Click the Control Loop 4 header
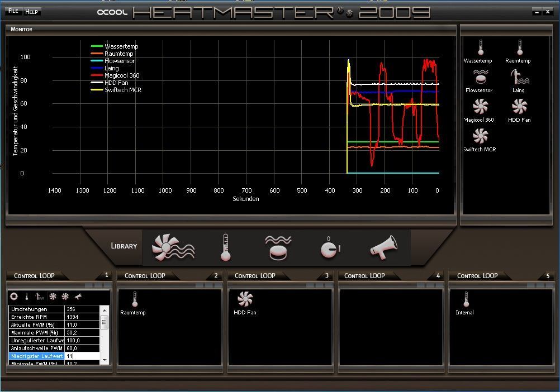 tap(364, 276)
